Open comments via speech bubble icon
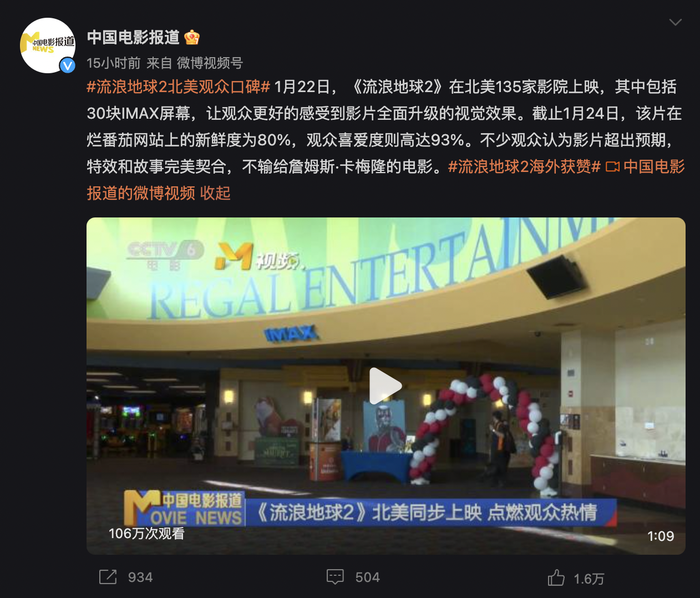Image resolution: width=700 pixels, height=598 pixels. (x=336, y=577)
